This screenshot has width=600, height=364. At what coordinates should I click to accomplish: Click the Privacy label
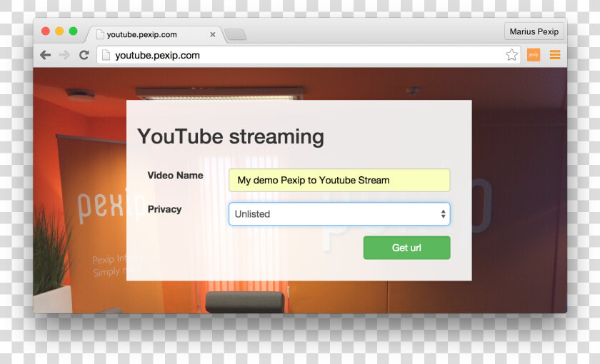tap(164, 210)
